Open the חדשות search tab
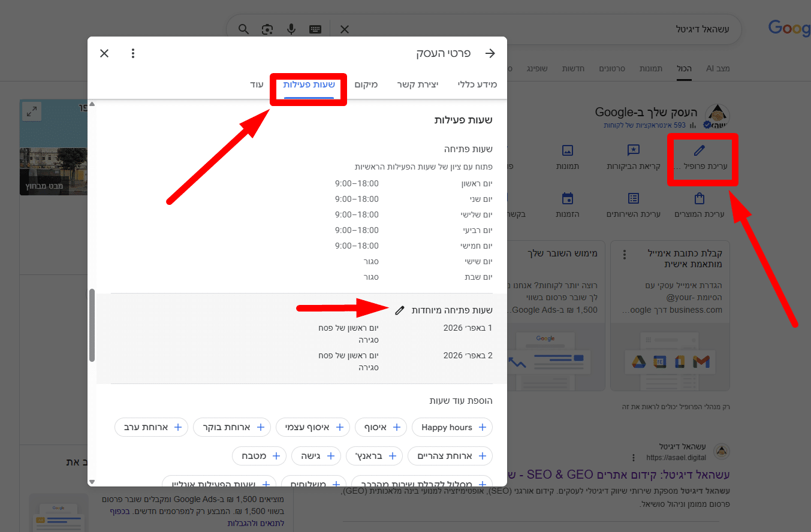811x532 pixels. tap(574, 68)
